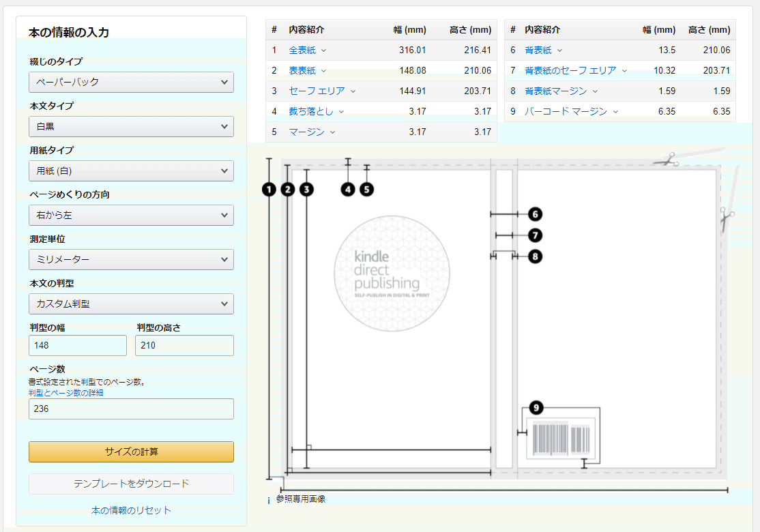Click the number 5 marker in diagram
760x532 pixels.
tap(367, 190)
